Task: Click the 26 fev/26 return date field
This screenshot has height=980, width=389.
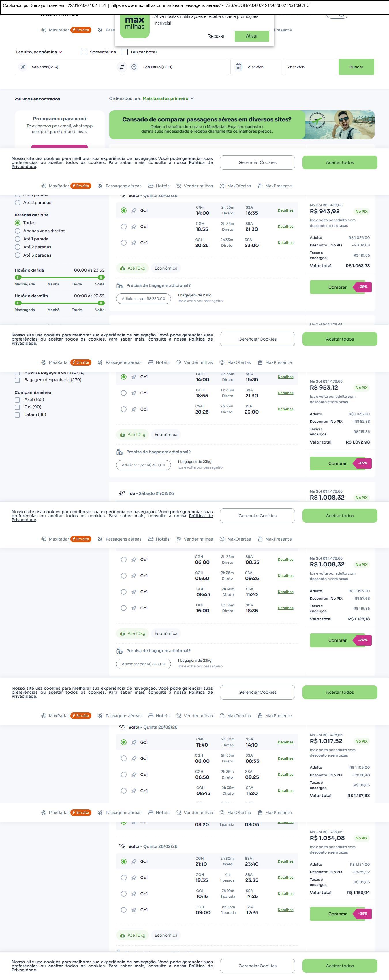Action: point(310,67)
